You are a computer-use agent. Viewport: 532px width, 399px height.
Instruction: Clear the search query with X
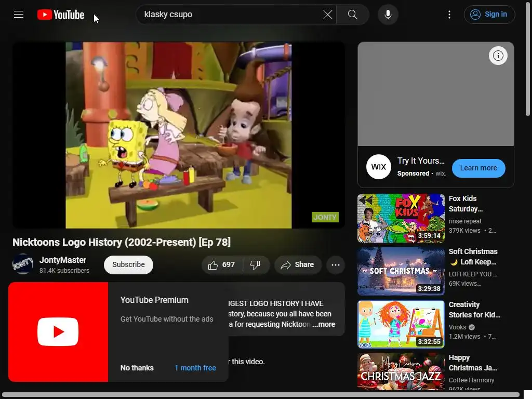pyautogui.click(x=327, y=15)
